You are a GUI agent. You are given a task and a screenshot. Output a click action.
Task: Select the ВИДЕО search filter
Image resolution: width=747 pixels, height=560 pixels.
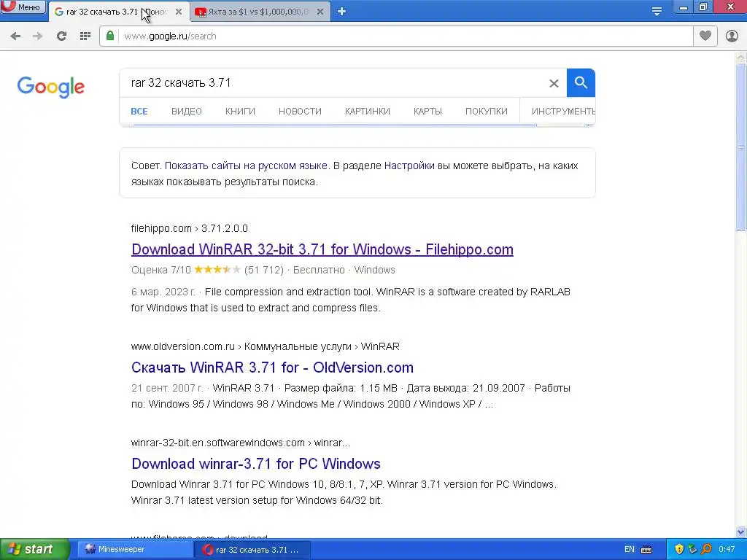click(x=187, y=112)
